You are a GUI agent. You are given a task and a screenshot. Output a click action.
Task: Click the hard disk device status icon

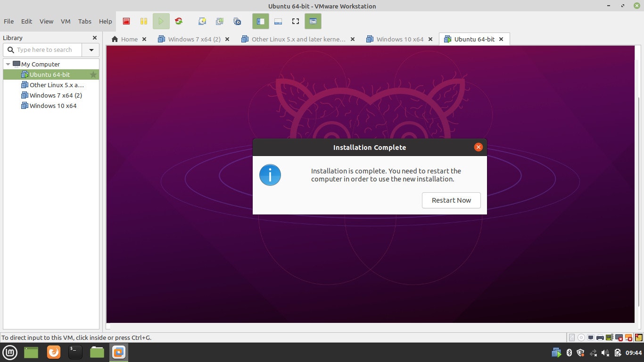(x=572, y=337)
